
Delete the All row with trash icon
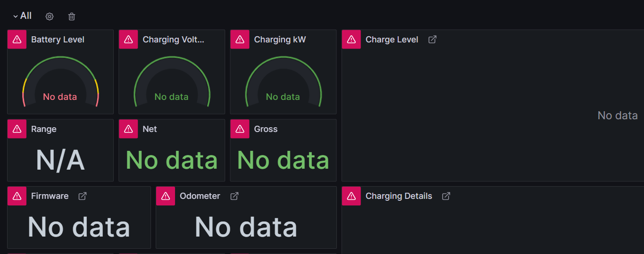coord(72,16)
